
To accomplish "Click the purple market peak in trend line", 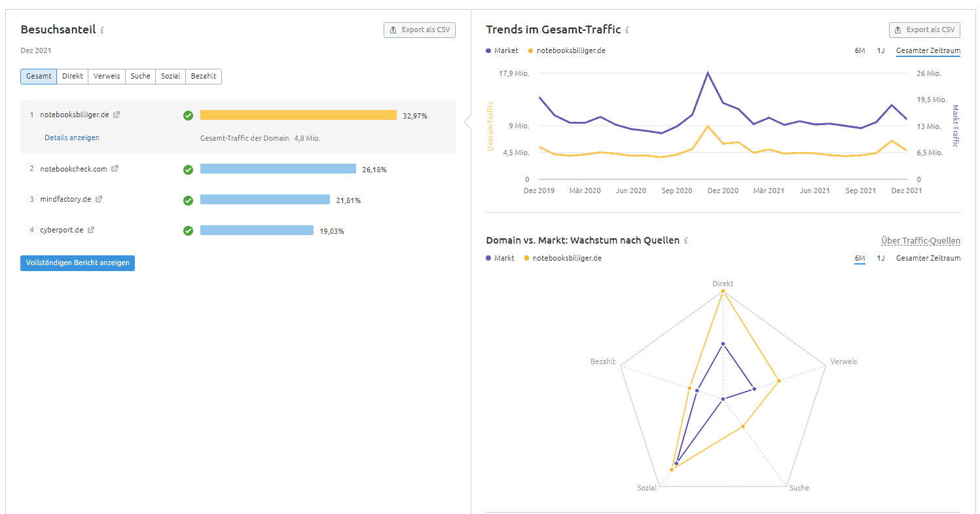I will (708, 73).
